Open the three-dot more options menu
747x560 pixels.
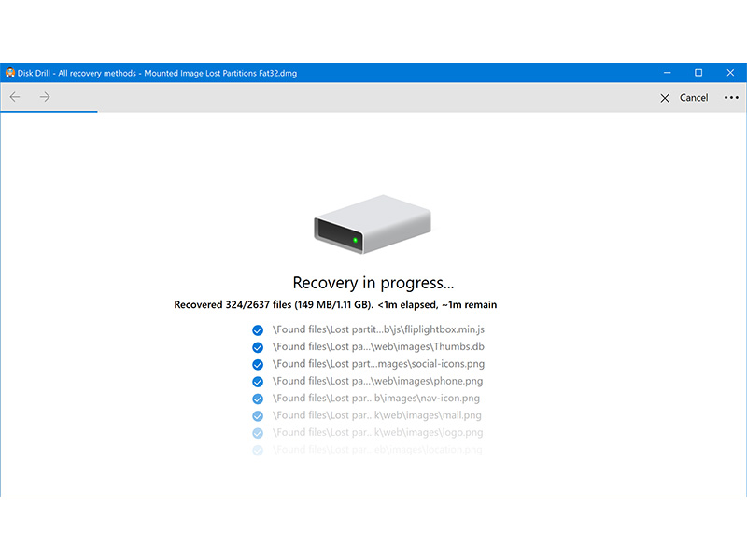click(731, 98)
